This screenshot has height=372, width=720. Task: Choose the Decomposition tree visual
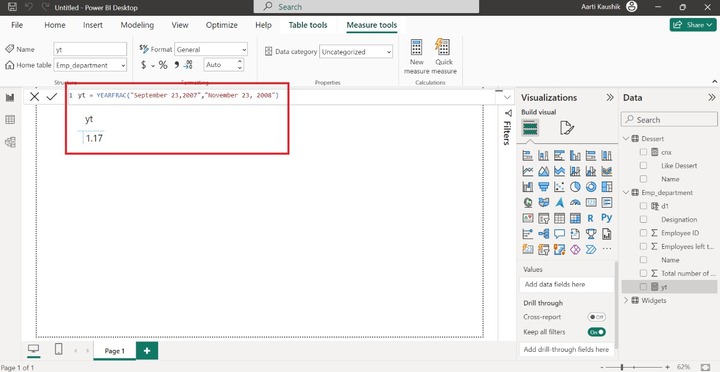point(544,234)
